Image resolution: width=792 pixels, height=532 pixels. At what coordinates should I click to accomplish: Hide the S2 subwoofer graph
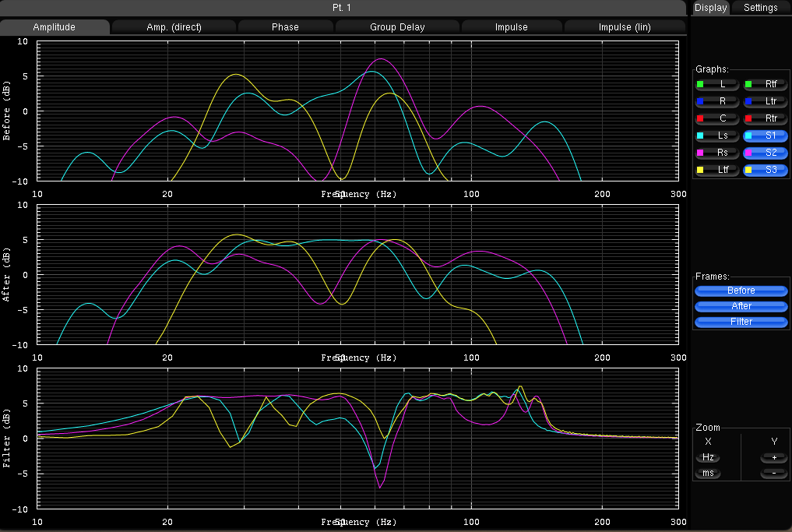click(765, 153)
